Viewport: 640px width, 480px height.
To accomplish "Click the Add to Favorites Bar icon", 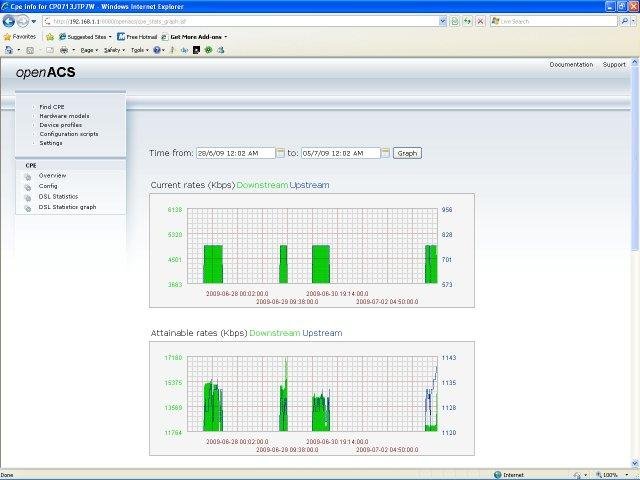I will click(x=50, y=37).
